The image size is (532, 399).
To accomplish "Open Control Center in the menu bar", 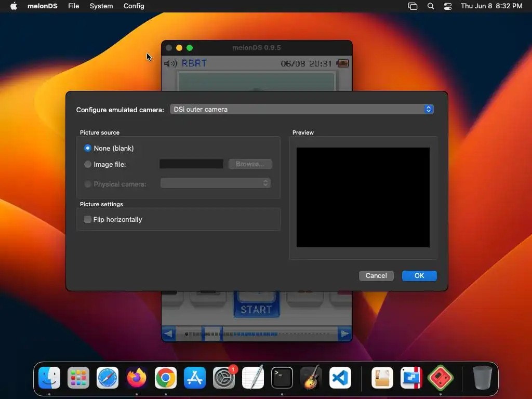I will click(x=448, y=6).
